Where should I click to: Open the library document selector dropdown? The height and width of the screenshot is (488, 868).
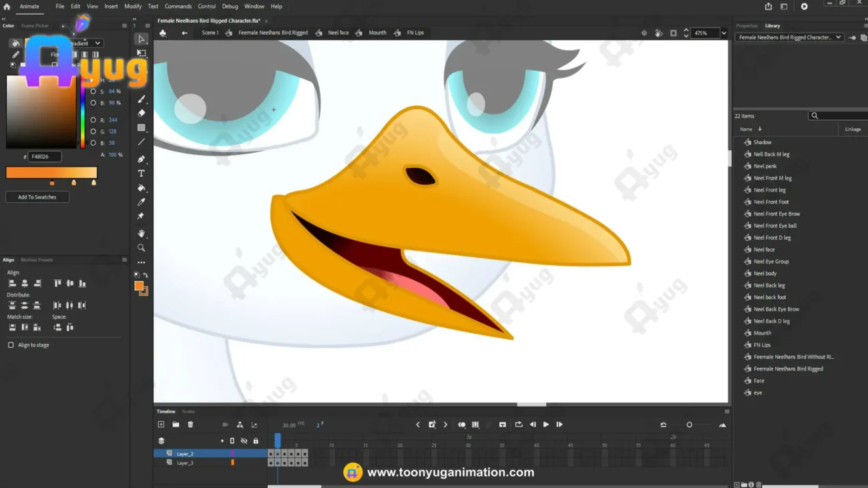pos(789,37)
